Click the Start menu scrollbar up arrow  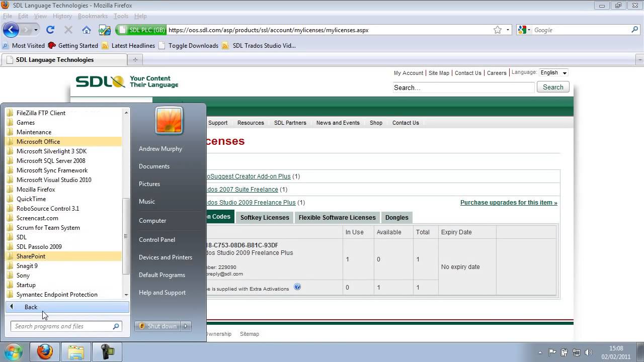pyautogui.click(x=126, y=113)
